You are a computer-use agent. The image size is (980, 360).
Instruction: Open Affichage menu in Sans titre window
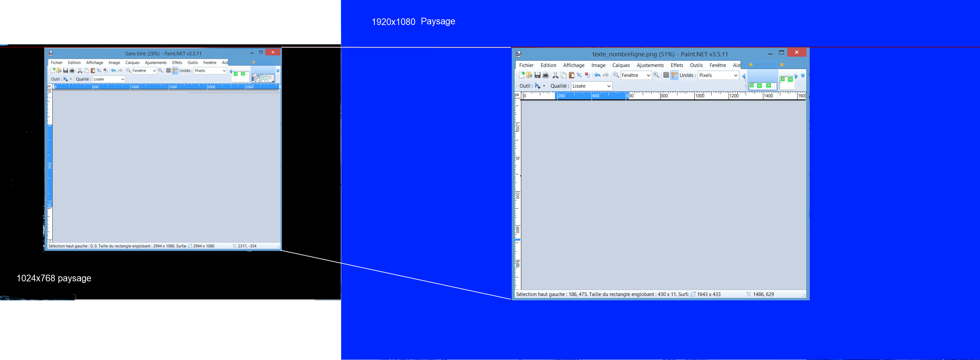click(95, 62)
